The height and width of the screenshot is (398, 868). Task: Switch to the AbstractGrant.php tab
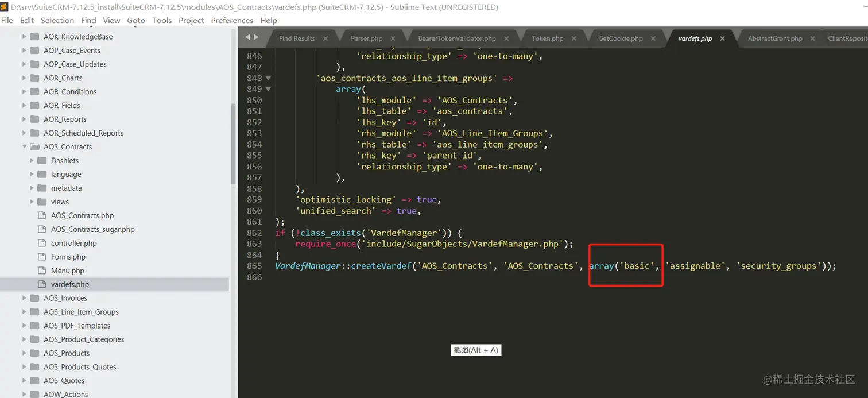pos(775,38)
